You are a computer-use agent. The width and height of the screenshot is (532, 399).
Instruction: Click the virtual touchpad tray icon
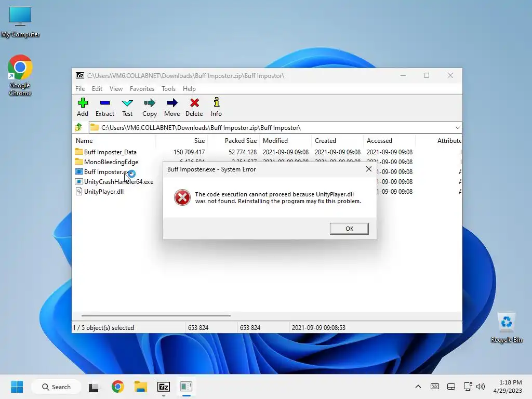click(451, 387)
